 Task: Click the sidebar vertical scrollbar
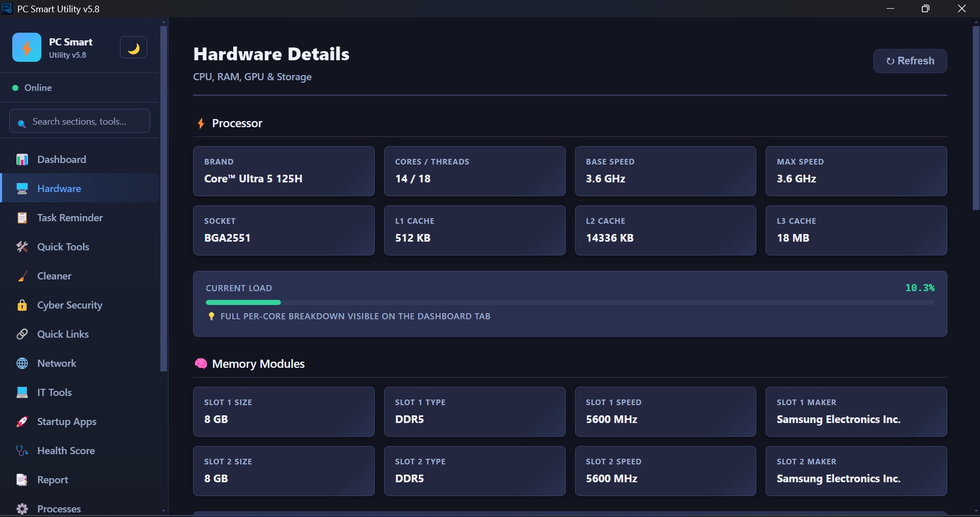[x=163, y=199]
